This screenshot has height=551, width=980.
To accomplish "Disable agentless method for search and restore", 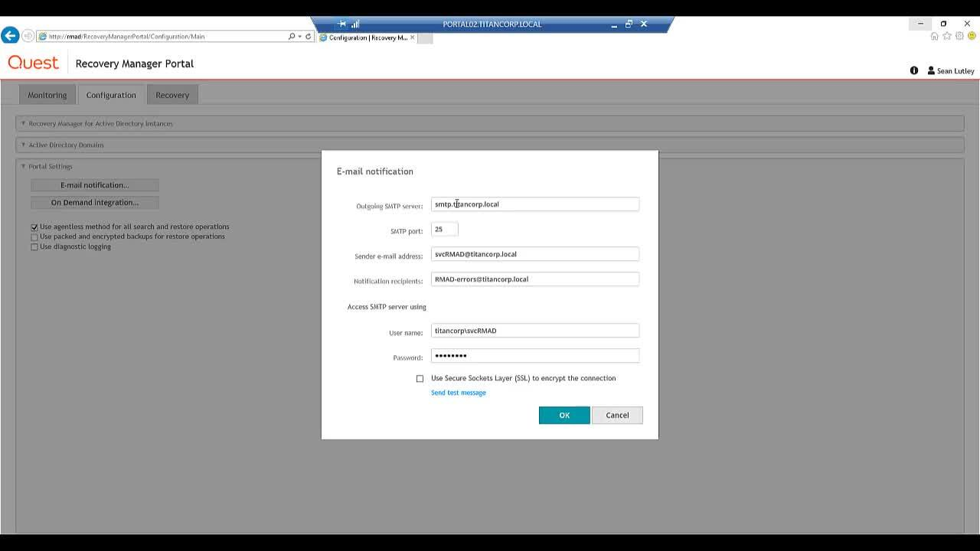I will click(x=34, y=227).
